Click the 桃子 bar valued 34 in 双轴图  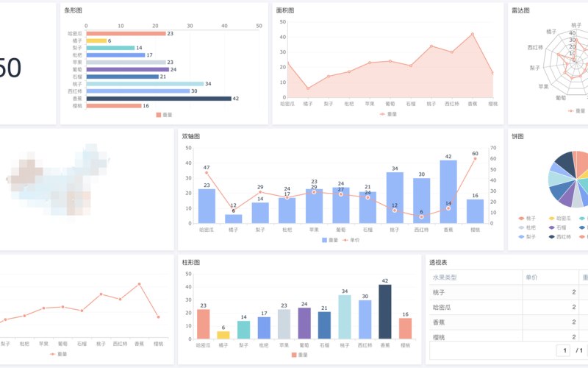395,198
